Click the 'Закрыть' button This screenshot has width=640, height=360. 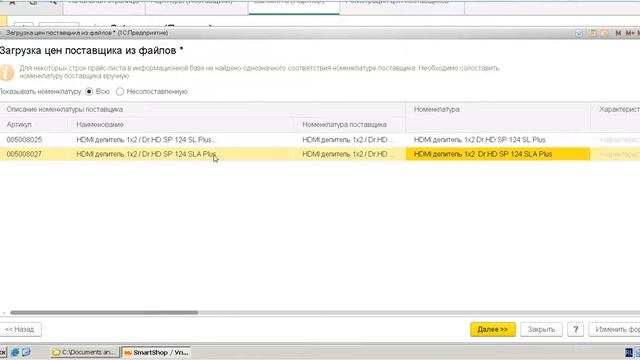click(541, 329)
